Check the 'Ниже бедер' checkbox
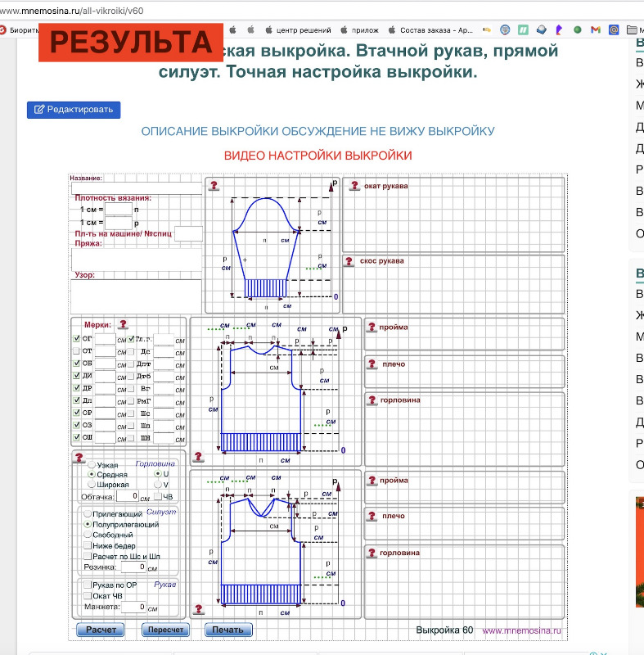Screen dimensions: 644x655 point(88,545)
